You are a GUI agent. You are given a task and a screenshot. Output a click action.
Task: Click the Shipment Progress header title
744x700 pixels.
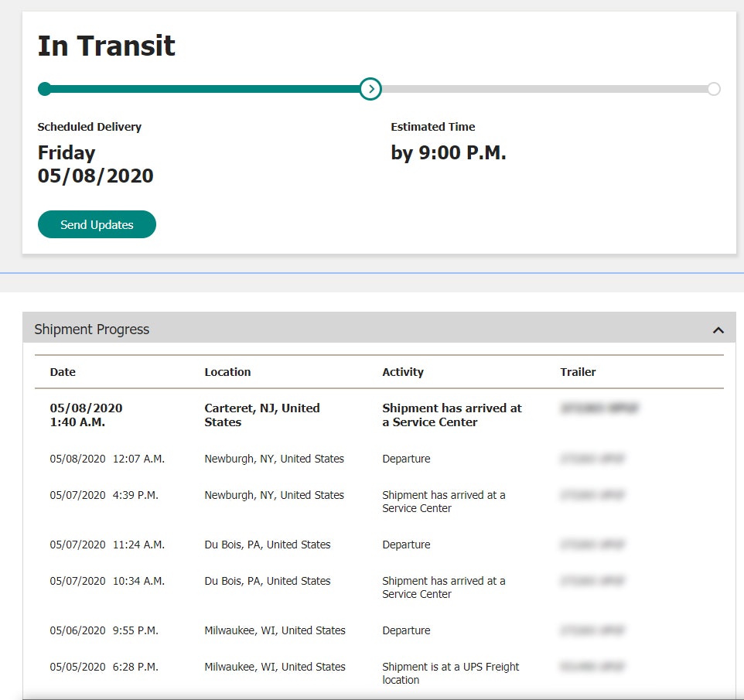[x=92, y=330]
